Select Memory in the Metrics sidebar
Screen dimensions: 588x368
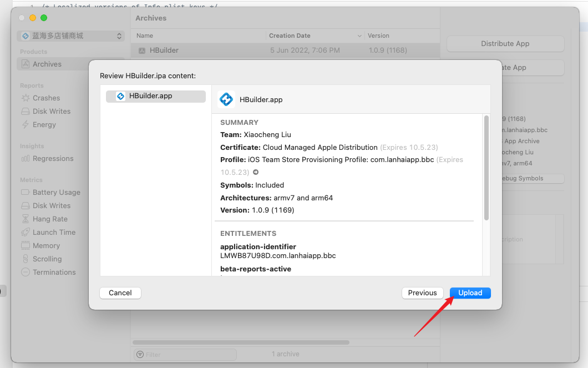(x=46, y=246)
